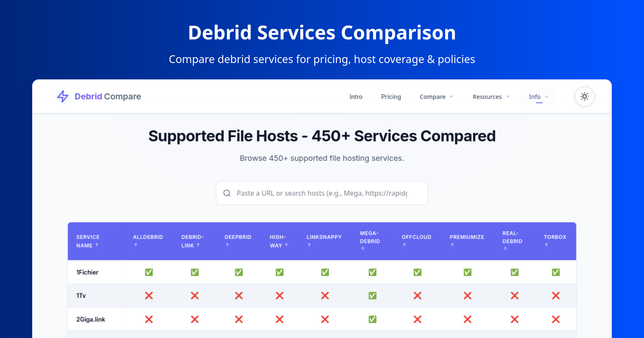Click the lightning bolt Debrid Compare logo icon

tap(62, 96)
